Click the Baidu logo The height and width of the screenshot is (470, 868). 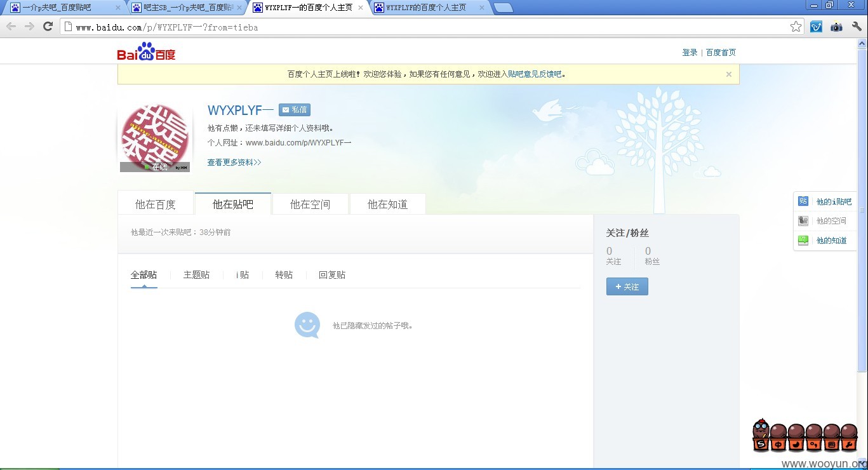(146, 52)
